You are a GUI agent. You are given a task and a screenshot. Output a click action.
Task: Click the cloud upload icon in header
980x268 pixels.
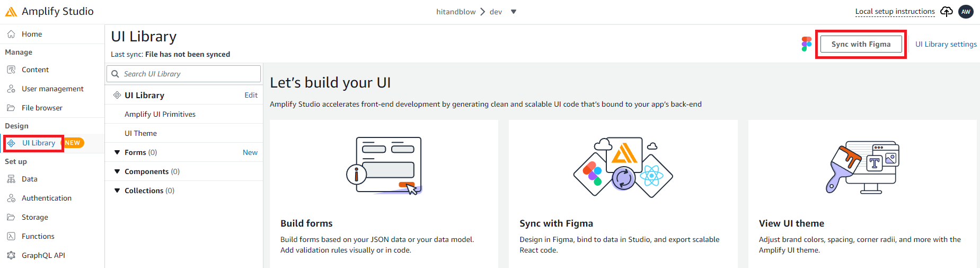point(947,11)
